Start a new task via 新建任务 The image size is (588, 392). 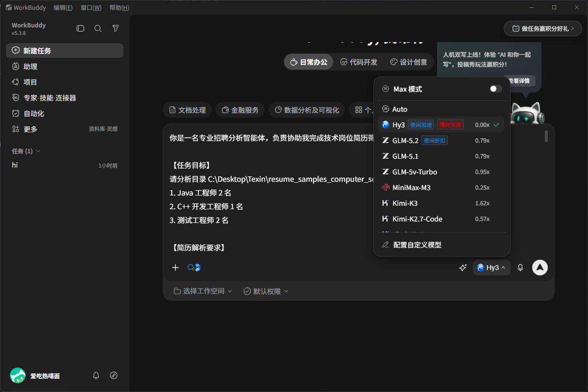pos(65,50)
